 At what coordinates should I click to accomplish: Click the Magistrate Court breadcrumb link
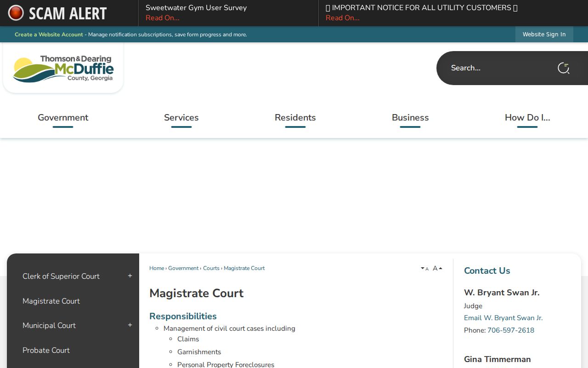pos(244,268)
